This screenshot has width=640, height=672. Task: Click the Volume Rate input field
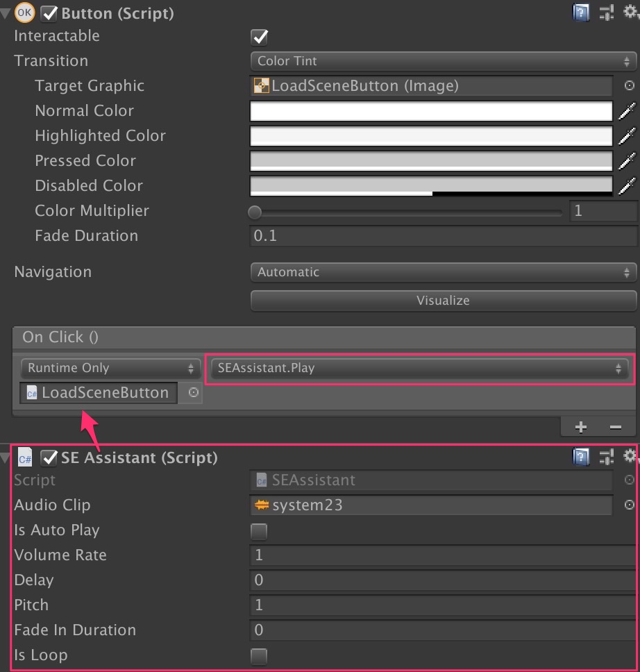coord(444,555)
